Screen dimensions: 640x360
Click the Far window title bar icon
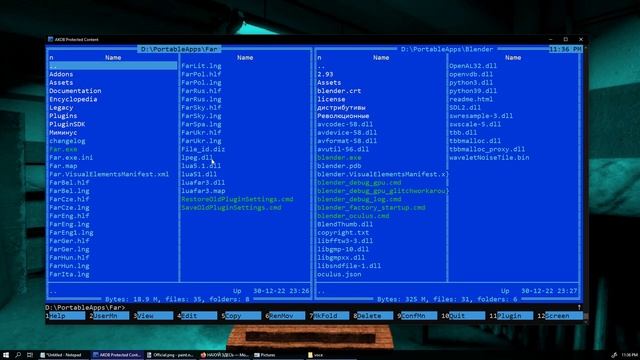click(x=51, y=39)
